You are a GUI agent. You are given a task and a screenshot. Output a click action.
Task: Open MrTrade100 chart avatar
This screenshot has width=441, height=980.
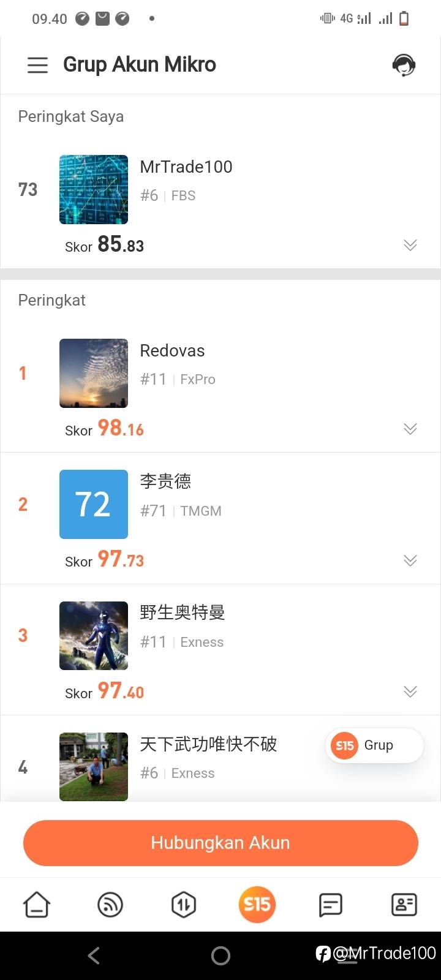click(x=94, y=189)
